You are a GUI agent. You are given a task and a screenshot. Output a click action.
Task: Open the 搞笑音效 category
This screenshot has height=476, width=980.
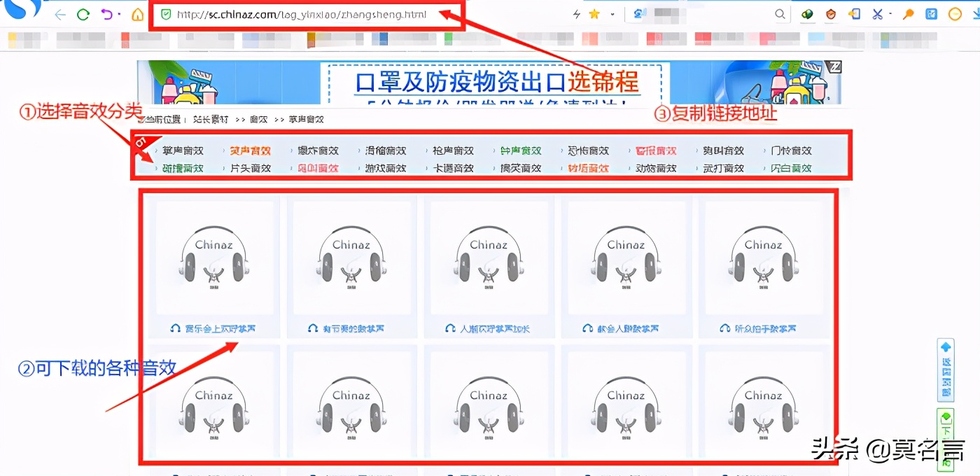point(521,168)
